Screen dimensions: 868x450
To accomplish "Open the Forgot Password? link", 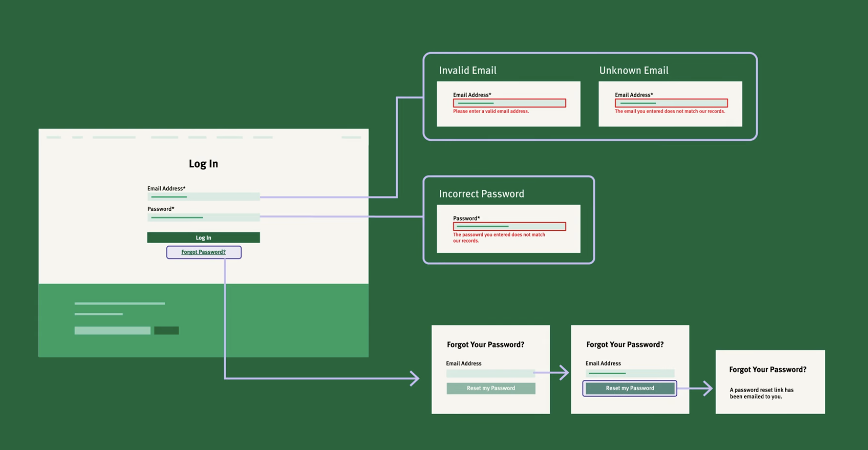I will (x=204, y=252).
